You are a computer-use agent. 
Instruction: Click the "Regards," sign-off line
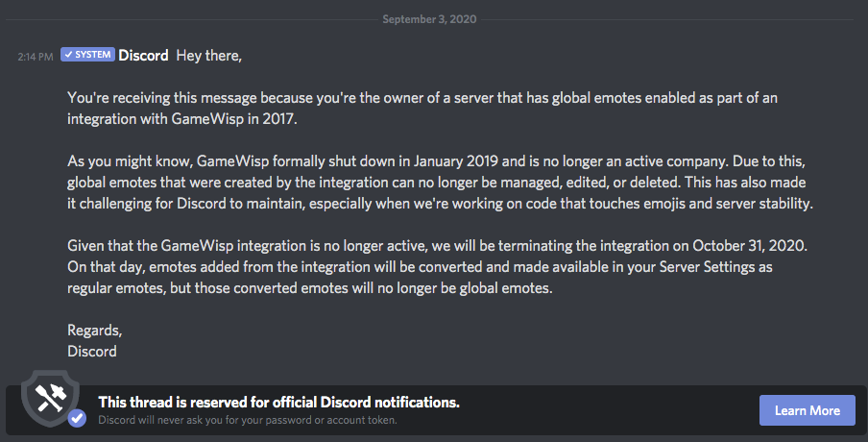point(94,330)
